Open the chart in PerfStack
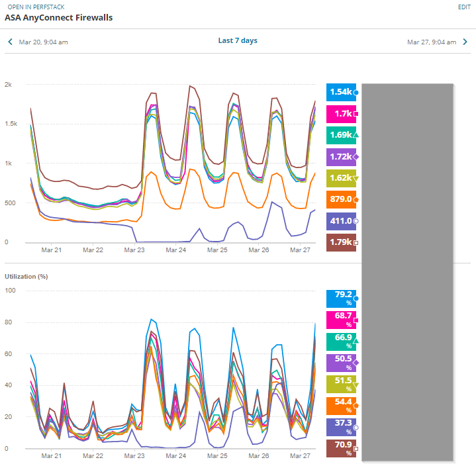476x468 pixels. click(x=36, y=7)
